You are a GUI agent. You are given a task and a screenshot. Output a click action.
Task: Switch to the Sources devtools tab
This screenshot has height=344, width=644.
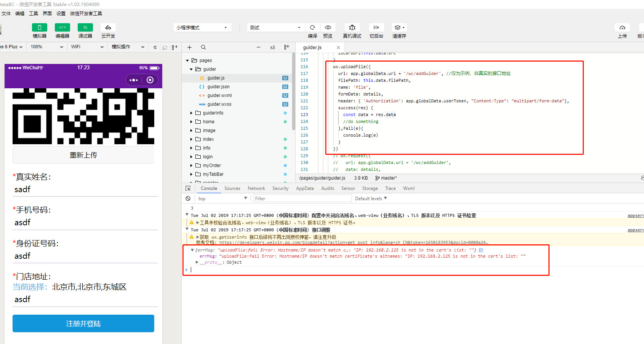tap(232, 188)
